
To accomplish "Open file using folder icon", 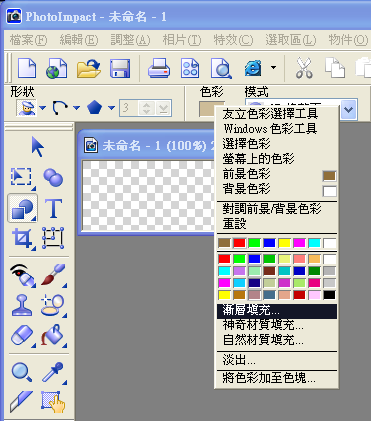I will [89, 68].
